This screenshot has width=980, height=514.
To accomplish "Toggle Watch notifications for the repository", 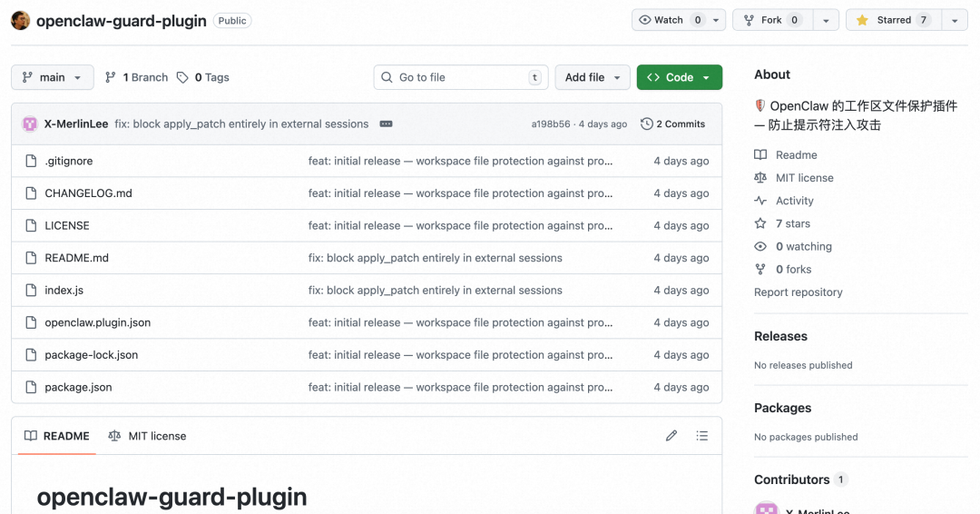I will tap(671, 20).
